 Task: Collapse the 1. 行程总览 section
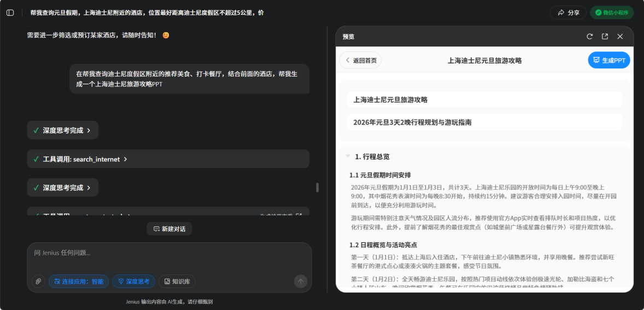(348, 156)
